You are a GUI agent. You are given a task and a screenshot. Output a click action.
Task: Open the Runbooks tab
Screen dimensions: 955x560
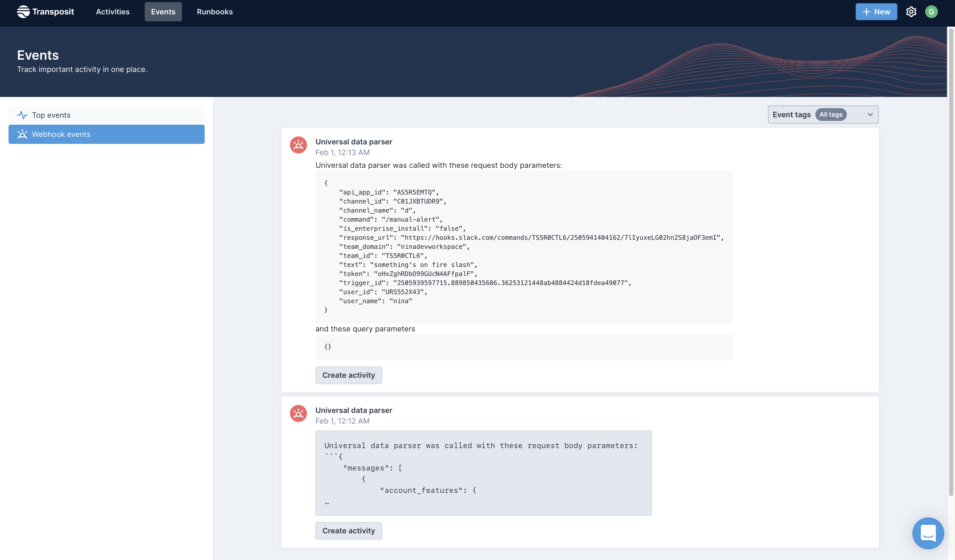215,12
